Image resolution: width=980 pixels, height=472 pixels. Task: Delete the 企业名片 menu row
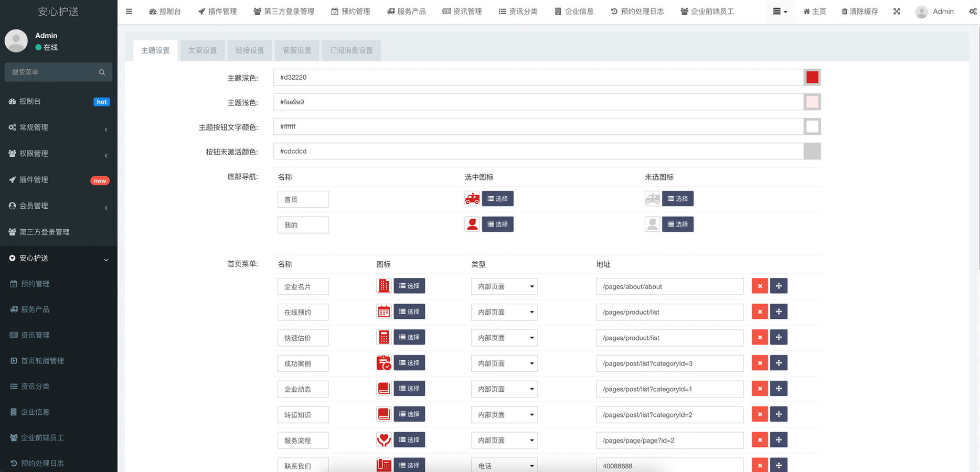coord(760,286)
